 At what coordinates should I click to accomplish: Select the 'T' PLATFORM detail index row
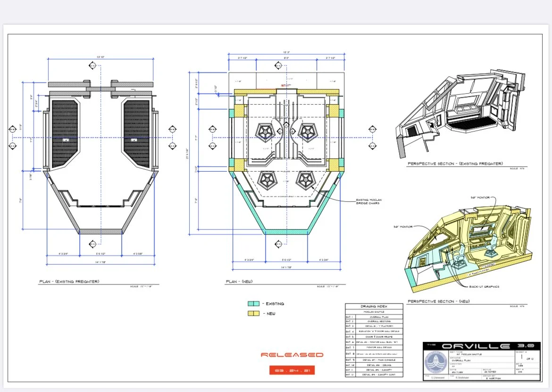(374, 326)
